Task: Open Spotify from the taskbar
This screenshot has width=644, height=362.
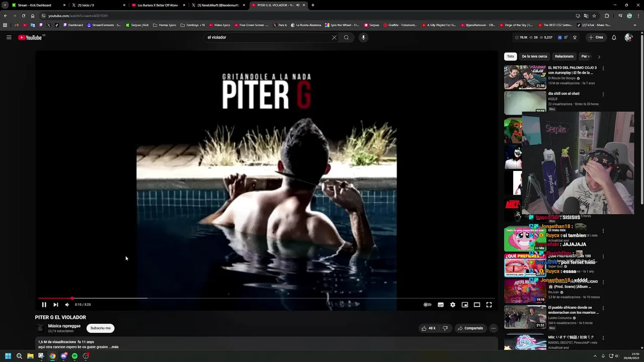Action: (x=74, y=356)
